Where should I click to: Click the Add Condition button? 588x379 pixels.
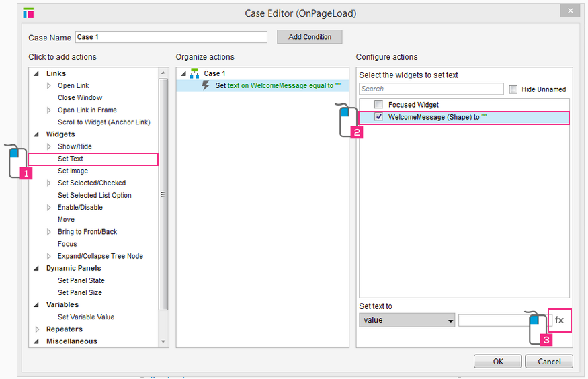(x=309, y=37)
